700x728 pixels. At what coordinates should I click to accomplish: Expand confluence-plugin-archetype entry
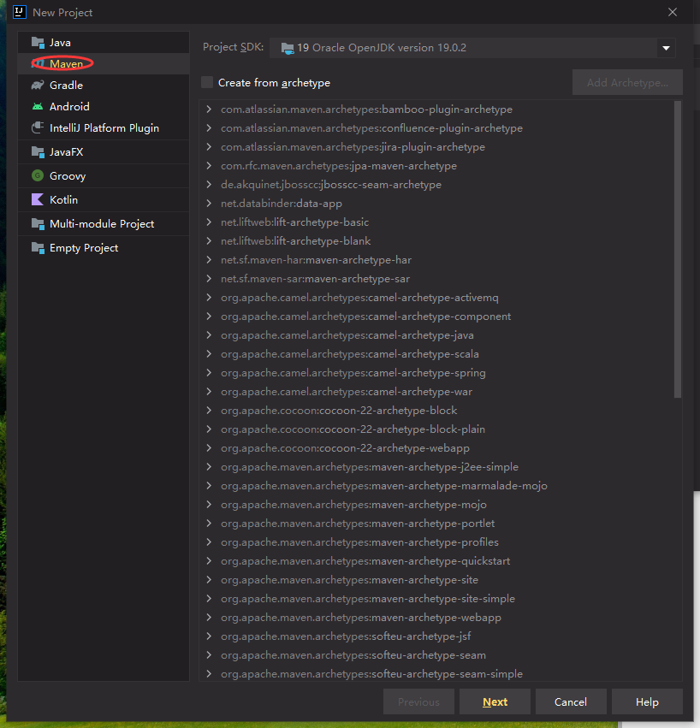click(x=209, y=128)
